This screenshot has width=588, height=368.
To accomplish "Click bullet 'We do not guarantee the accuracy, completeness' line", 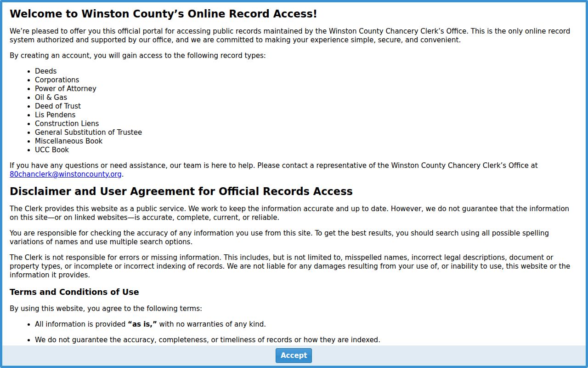I will coord(207,339).
